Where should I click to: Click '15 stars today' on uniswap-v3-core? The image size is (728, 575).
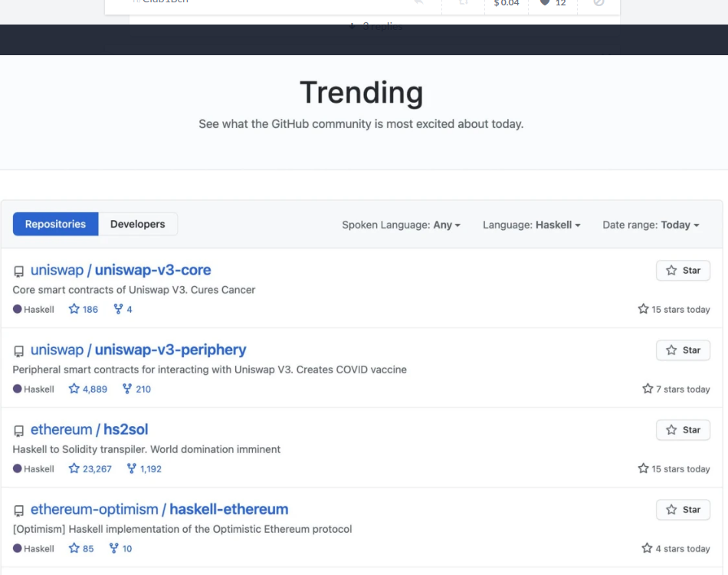pyautogui.click(x=674, y=309)
